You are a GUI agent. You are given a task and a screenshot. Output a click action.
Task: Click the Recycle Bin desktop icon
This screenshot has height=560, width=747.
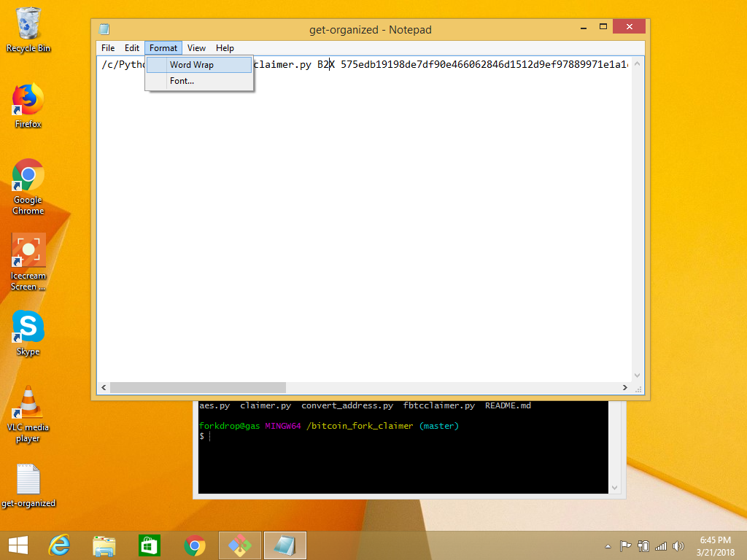click(28, 29)
